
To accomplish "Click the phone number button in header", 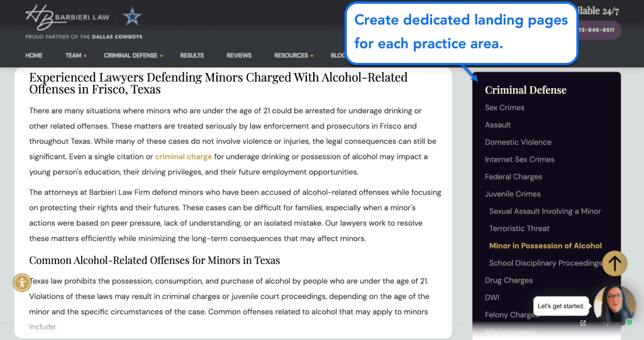I will coord(599,30).
